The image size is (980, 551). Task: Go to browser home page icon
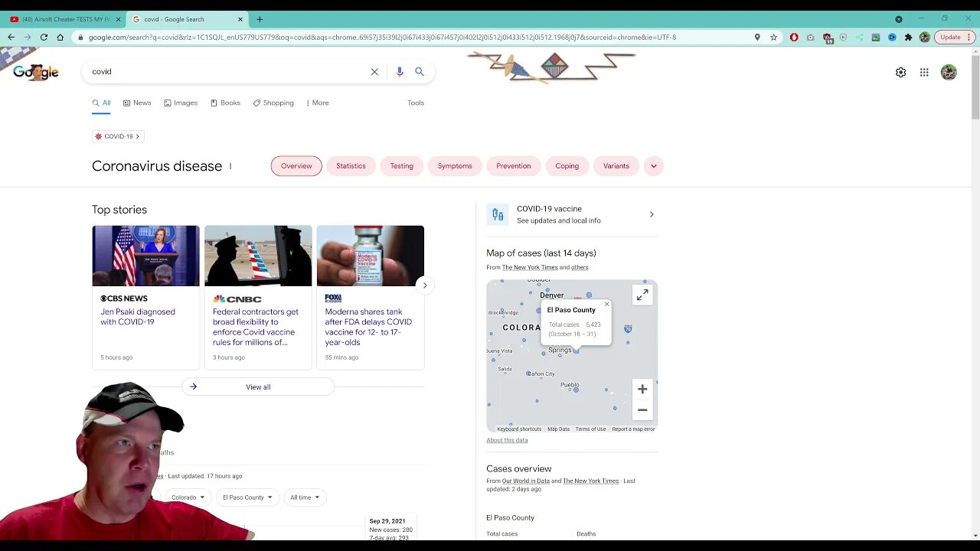(x=60, y=37)
